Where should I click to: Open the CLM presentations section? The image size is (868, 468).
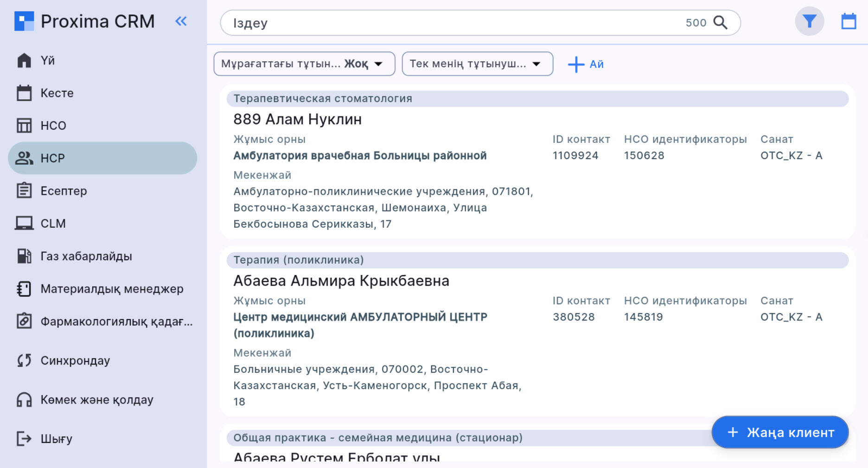pyautogui.click(x=53, y=224)
